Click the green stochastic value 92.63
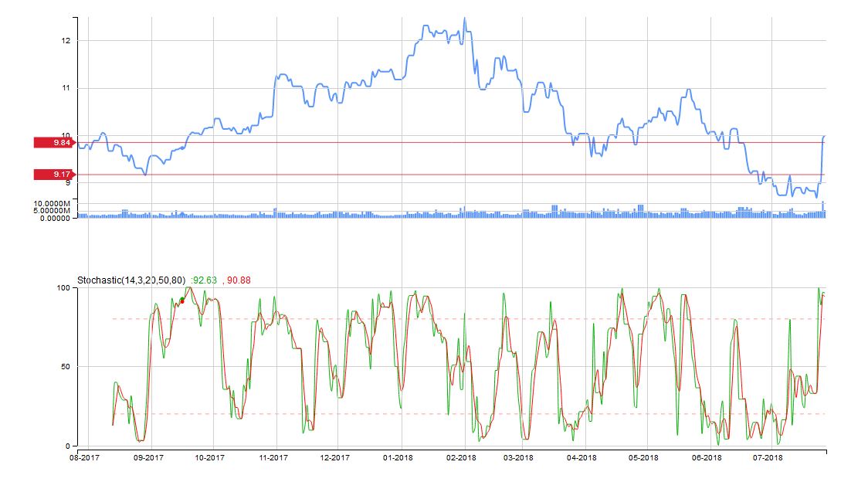The image size is (868, 482). pyautogui.click(x=205, y=280)
